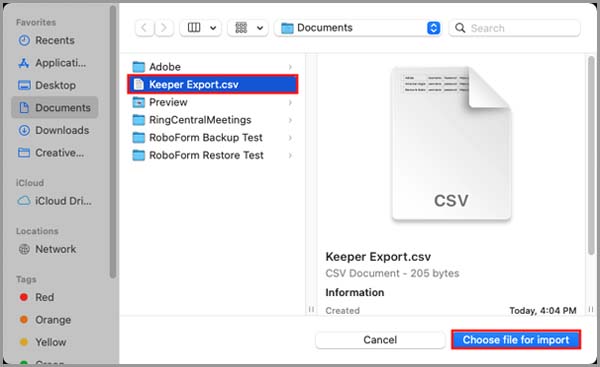Click the Preview folder icon
This screenshot has width=600, height=367.
(x=139, y=102)
